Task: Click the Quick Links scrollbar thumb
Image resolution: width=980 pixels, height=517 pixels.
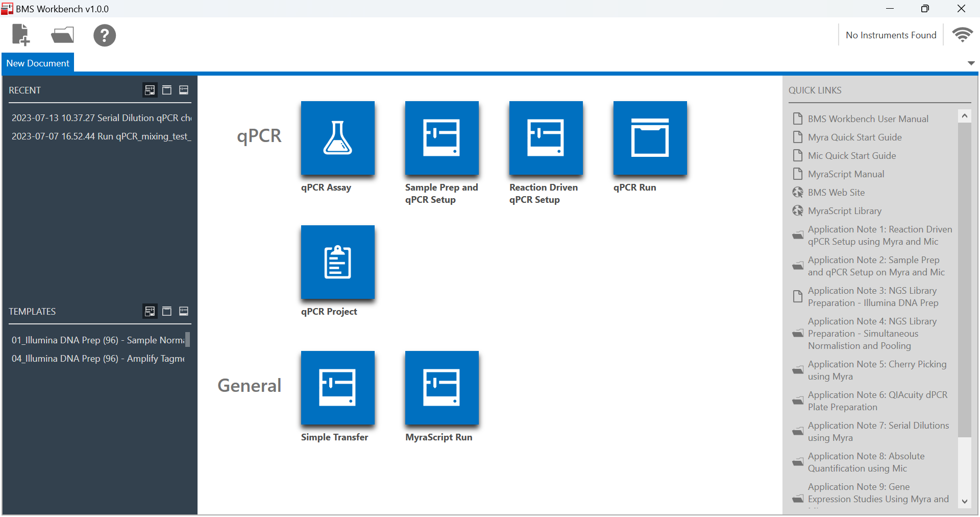Action: [x=964, y=280]
